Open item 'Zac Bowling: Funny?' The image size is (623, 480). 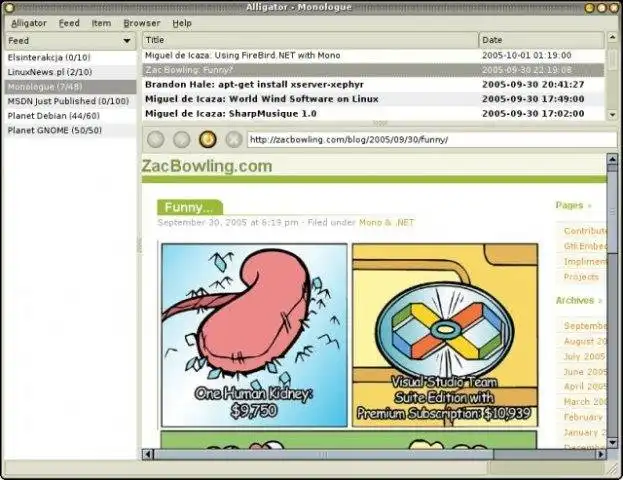point(373,70)
